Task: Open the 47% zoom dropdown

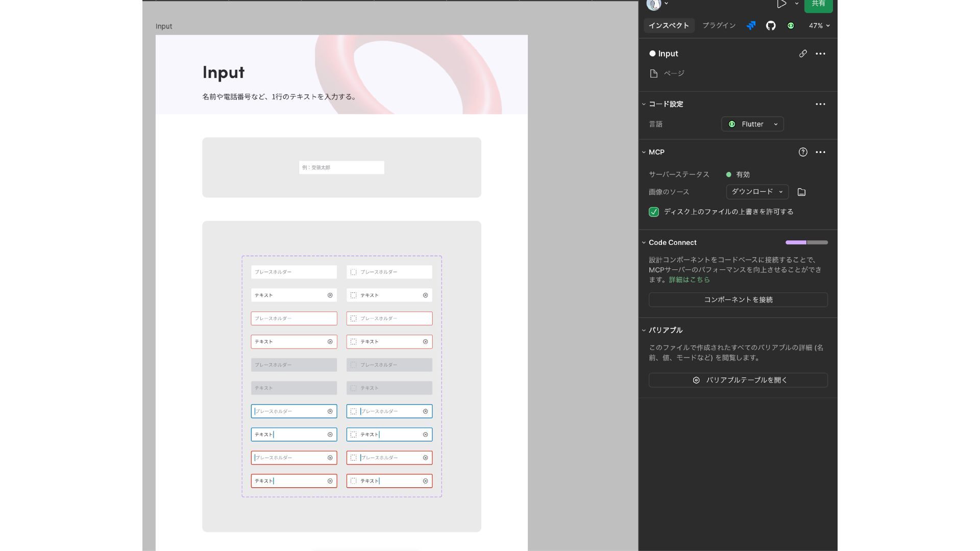Action: point(819,26)
